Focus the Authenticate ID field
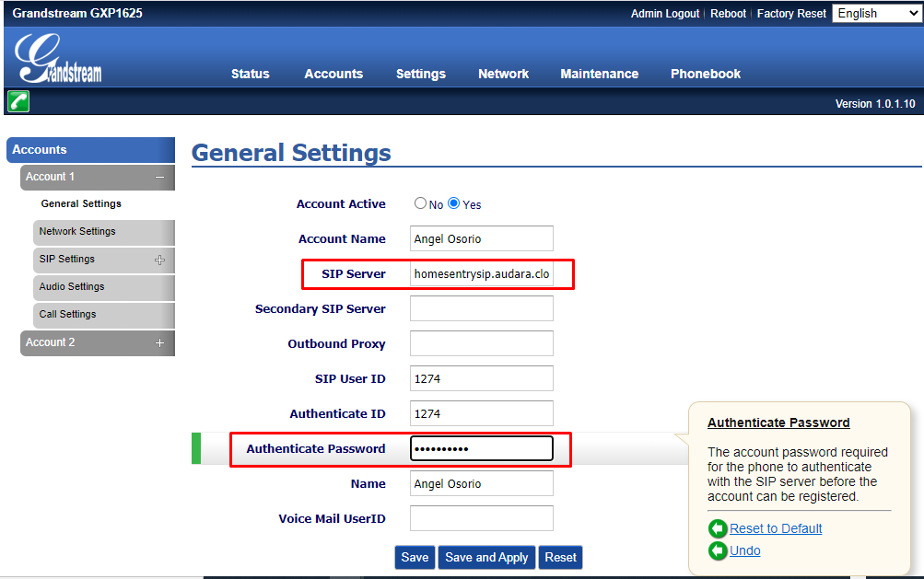Image resolution: width=924 pixels, height=579 pixels. [x=482, y=413]
